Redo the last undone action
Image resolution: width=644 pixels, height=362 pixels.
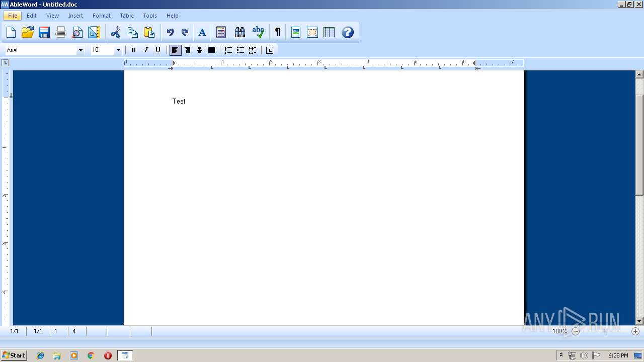(x=185, y=33)
